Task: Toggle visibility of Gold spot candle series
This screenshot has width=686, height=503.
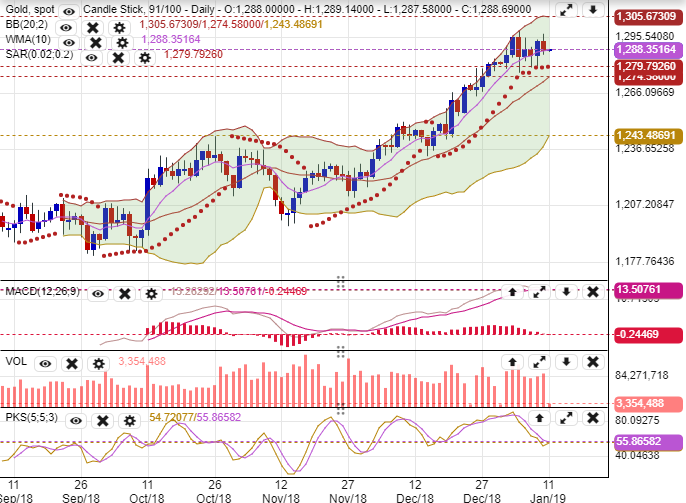Action: click(67, 10)
